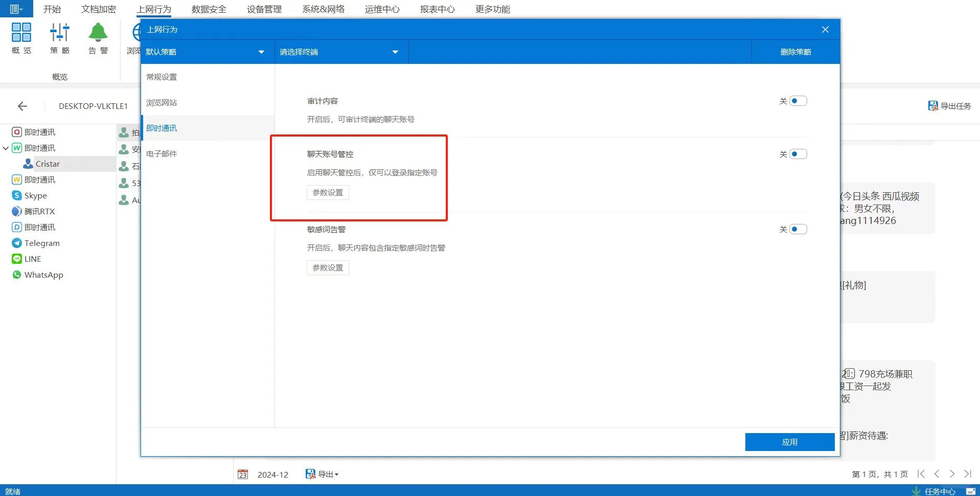The width and height of the screenshot is (980, 496).
Task: Open the 开始 menu tab
Action: pyautogui.click(x=52, y=9)
